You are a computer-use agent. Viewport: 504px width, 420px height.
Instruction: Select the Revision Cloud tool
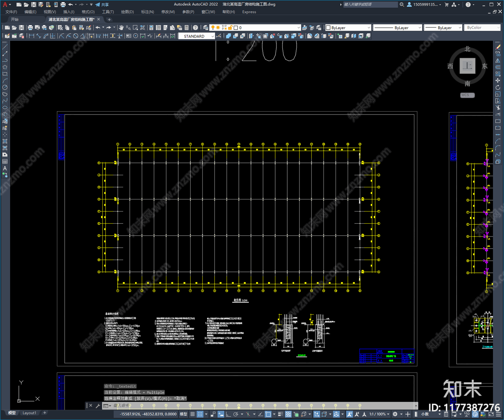(x=5, y=94)
